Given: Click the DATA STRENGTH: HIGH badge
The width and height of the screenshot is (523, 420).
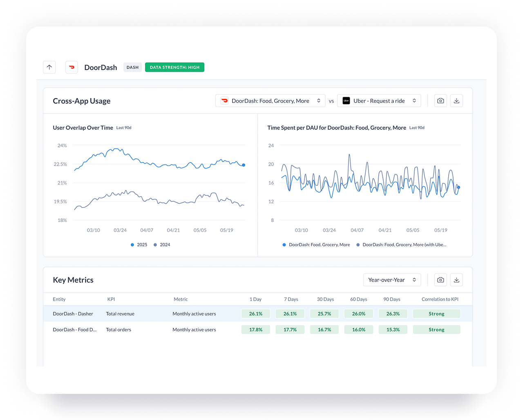Looking at the screenshot, I should coord(174,67).
